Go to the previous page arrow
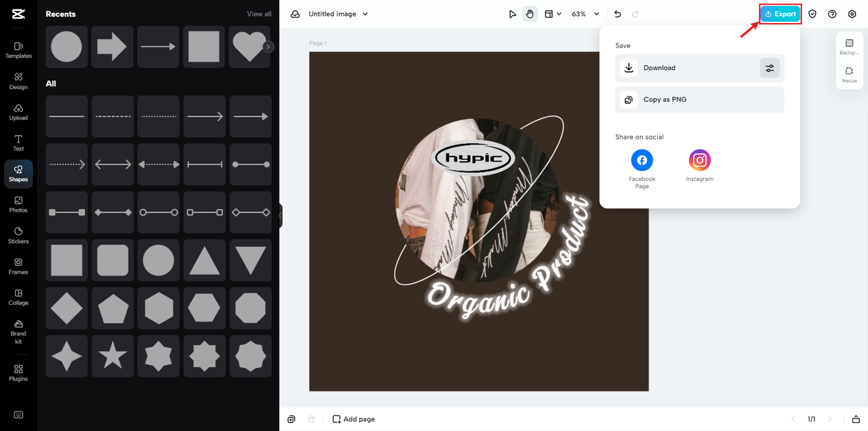The image size is (868, 431). point(793,419)
